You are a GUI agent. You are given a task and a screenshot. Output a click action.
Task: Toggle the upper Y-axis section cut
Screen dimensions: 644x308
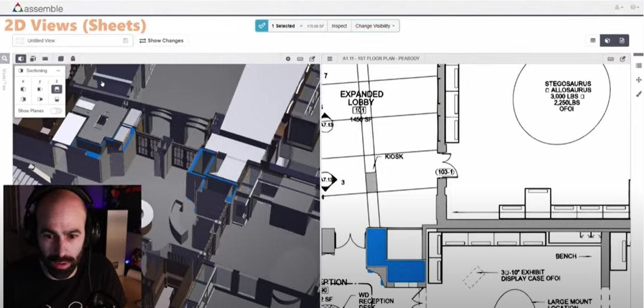coord(40,89)
